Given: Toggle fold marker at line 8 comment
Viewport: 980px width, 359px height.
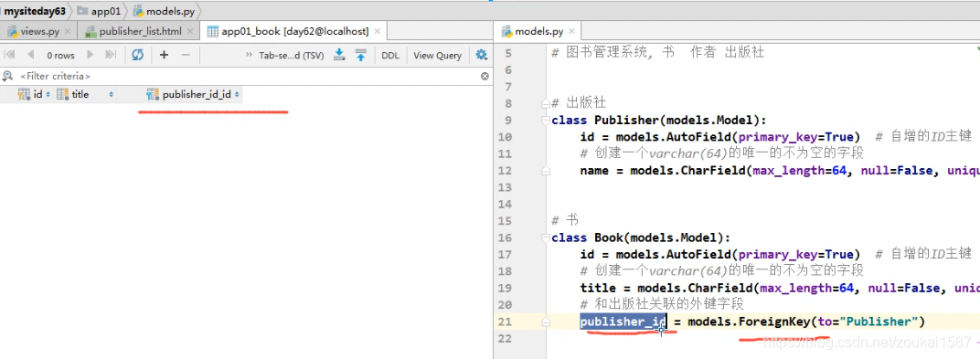Looking at the screenshot, I should coord(546,103).
